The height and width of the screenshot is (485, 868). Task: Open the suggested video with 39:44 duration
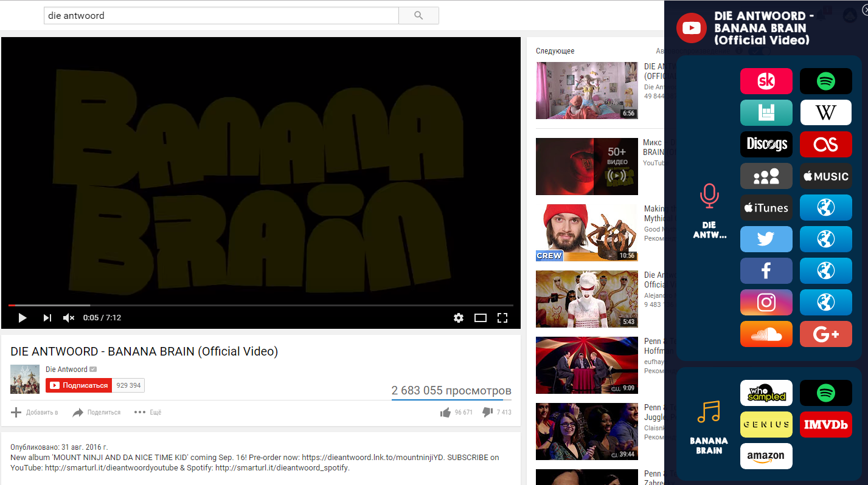click(x=587, y=432)
